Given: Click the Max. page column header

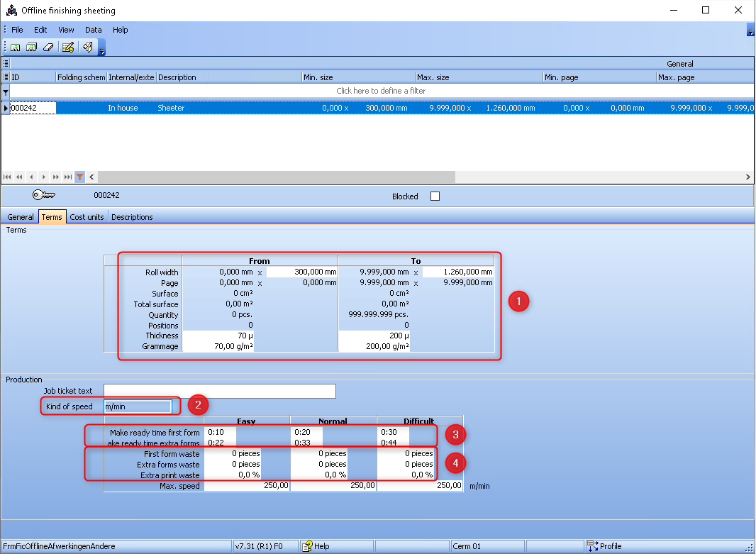Looking at the screenshot, I should point(706,77).
